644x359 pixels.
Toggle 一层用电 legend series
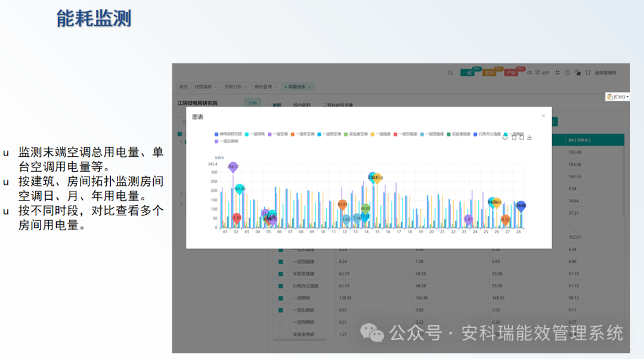coord(255,134)
